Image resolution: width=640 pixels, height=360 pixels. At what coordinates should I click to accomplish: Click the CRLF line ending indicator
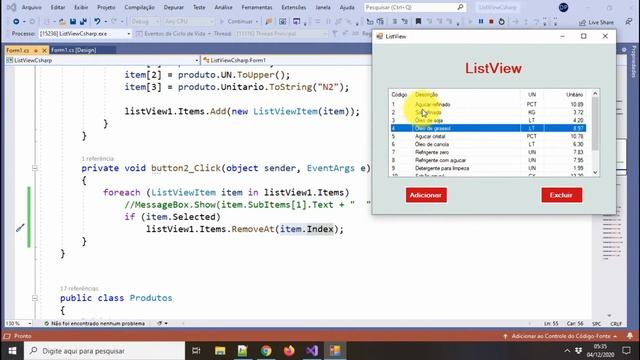pos(616,324)
